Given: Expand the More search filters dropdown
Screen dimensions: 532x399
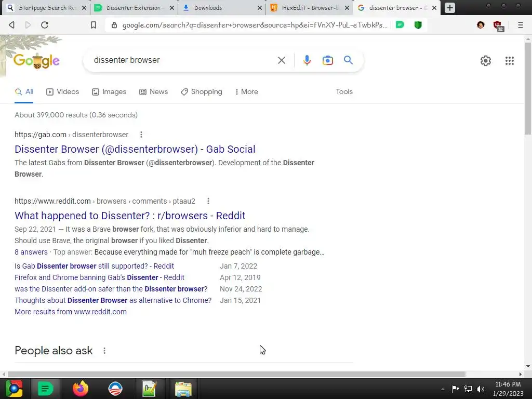Looking at the screenshot, I should coord(247,91).
